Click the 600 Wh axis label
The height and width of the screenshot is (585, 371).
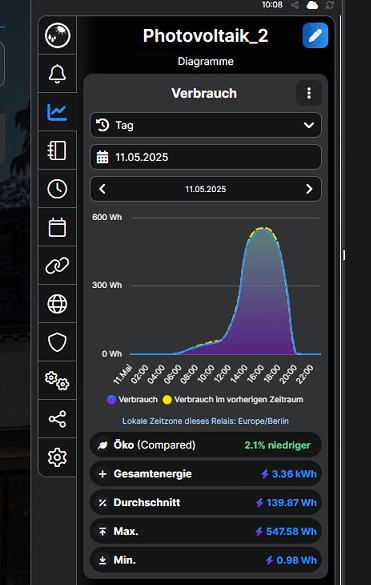tap(107, 217)
